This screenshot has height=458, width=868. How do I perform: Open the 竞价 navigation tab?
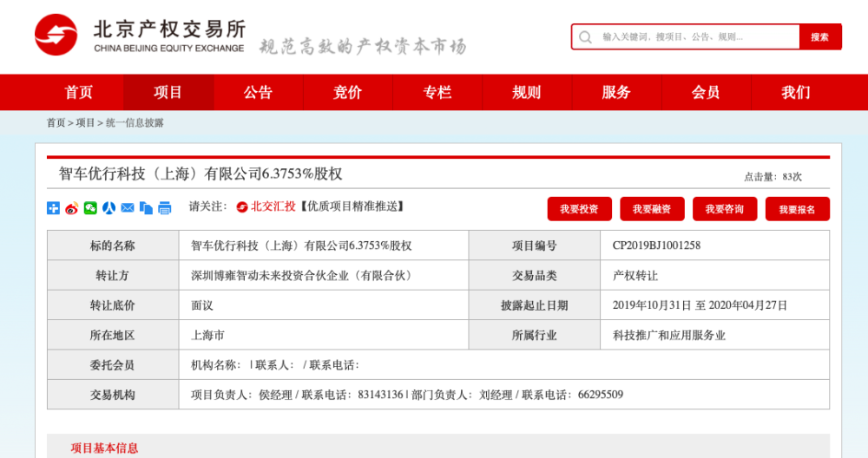pos(348,92)
